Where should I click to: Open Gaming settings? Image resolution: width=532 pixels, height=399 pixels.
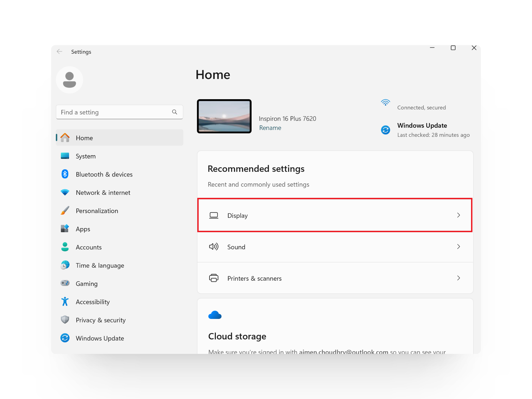click(x=86, y=283)
